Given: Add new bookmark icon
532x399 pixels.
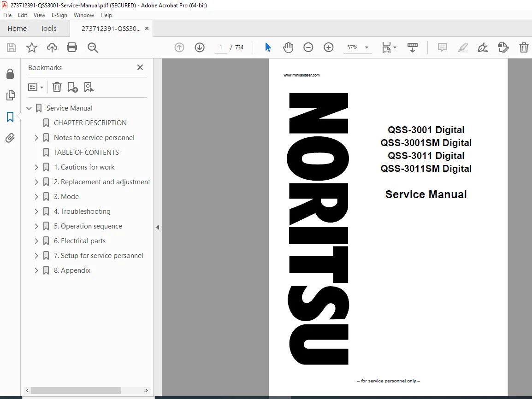Looking at the screenshot, I should pos(72,88).
